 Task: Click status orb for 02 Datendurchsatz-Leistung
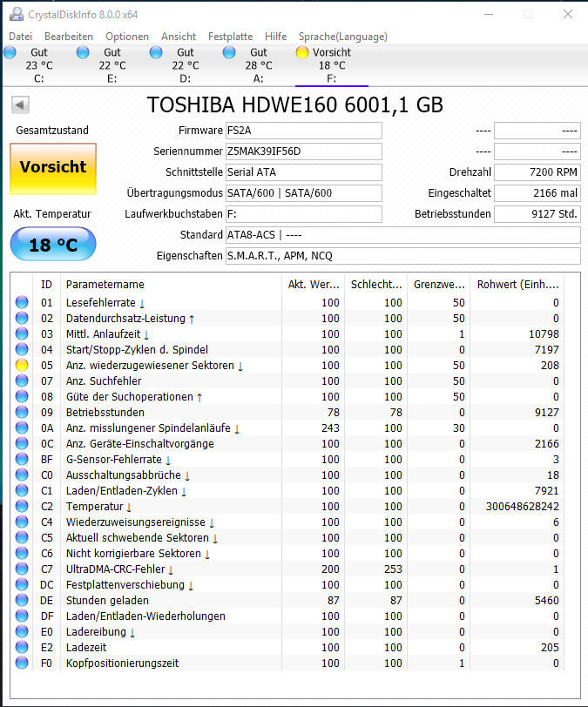point(22,318)
